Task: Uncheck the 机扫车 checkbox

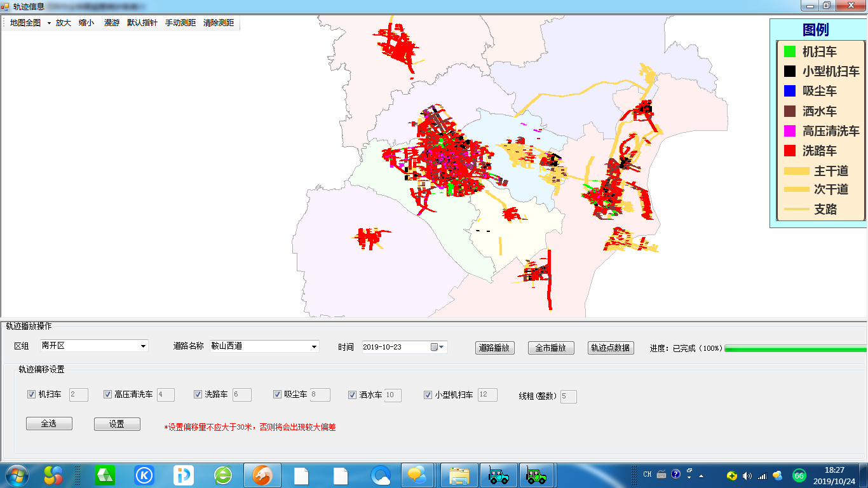Action: coord(31,395)
